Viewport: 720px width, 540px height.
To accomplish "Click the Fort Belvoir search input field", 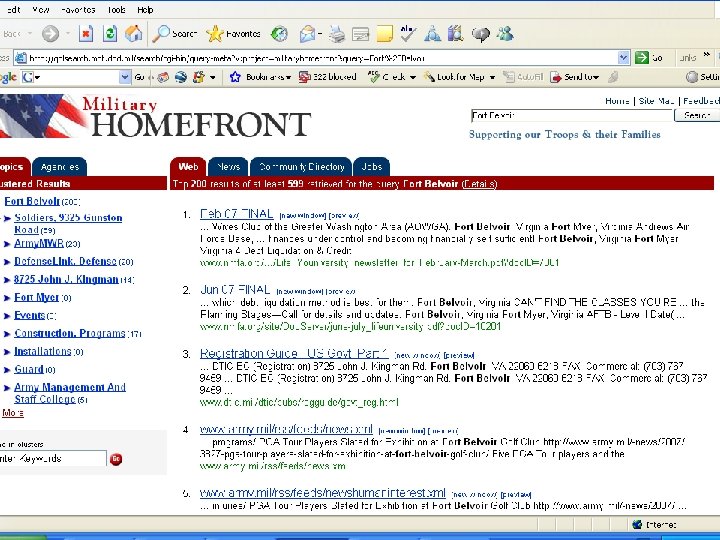I will pyautogui.click(x=571, y=115).
